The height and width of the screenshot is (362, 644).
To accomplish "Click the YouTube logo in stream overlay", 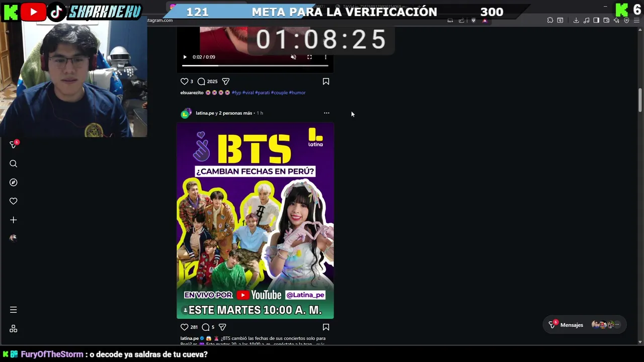I will tap(34, 12).
